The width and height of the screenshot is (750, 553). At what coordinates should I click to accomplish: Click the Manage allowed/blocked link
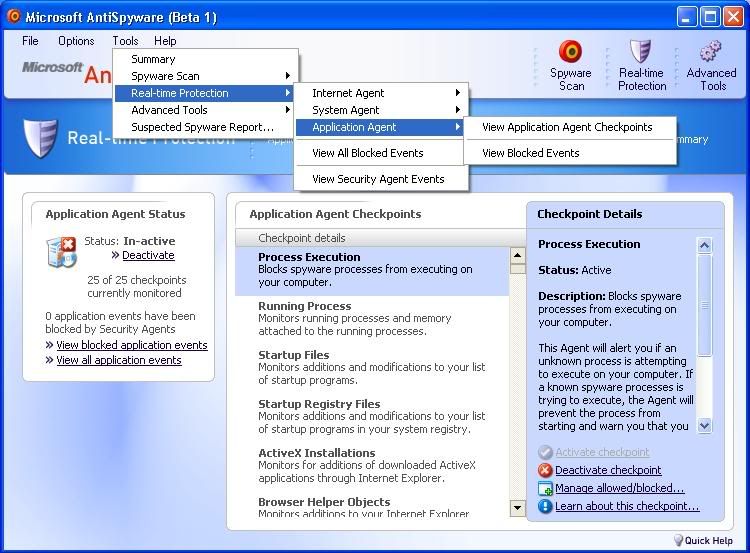tap(619, 488)
